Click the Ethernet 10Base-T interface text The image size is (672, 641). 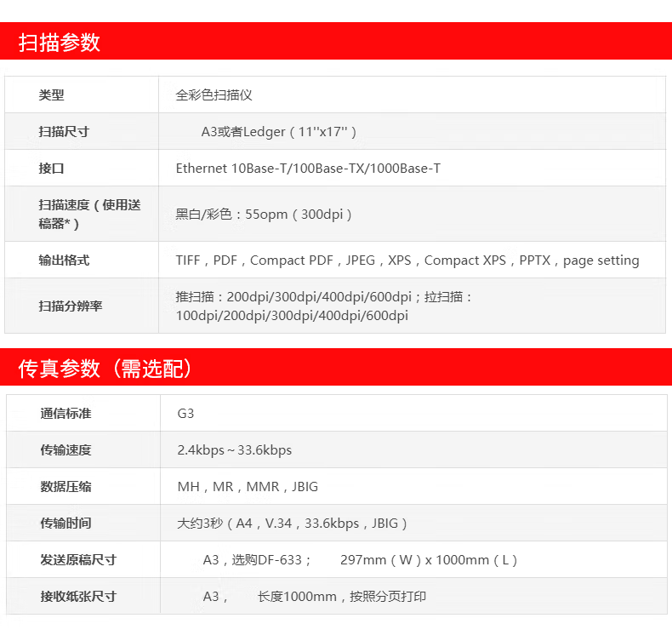(x=308, y=169)
